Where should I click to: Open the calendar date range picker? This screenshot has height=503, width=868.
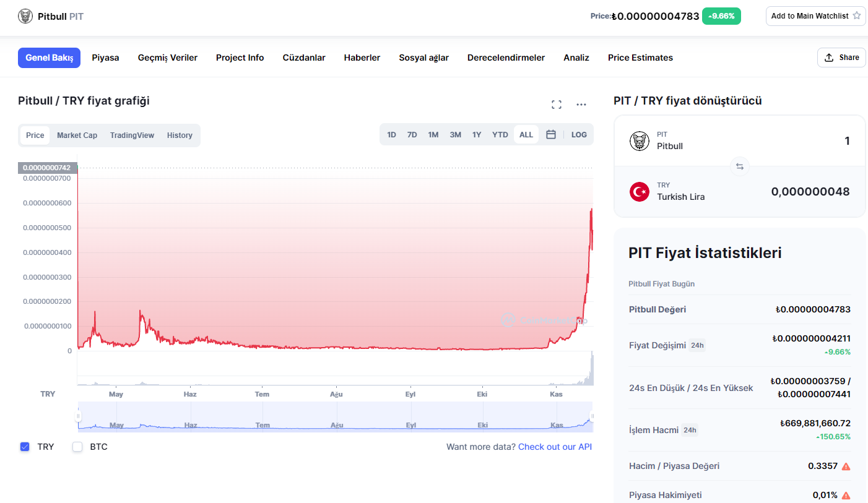pyautogui.click(x=551, y=134)
